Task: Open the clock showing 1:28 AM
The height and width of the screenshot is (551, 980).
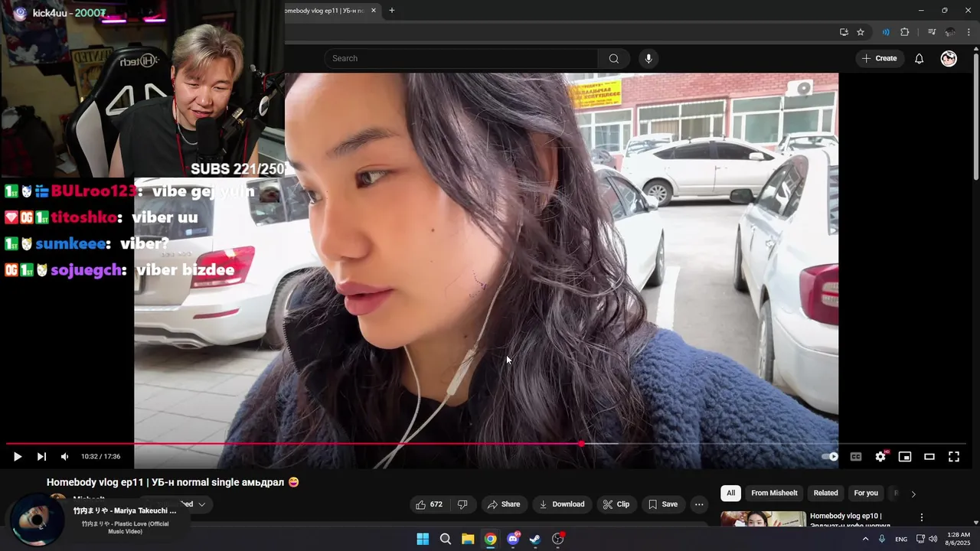Action: click(959, 539)
